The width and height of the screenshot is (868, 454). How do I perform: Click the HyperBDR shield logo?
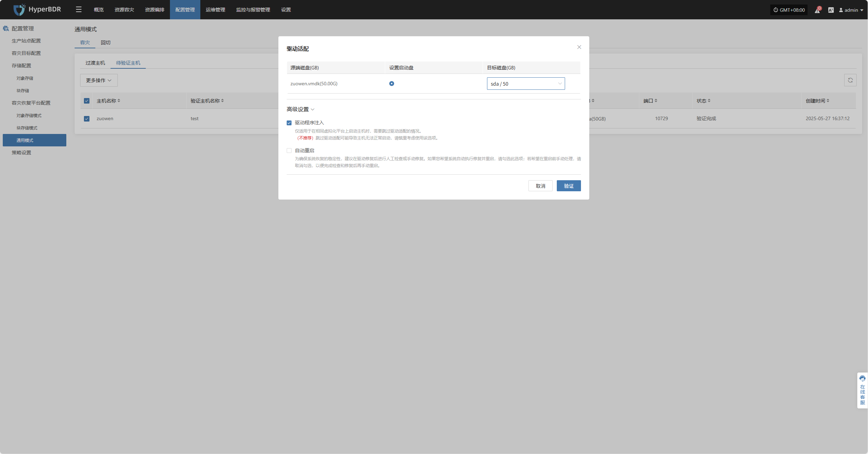[19, 10]
